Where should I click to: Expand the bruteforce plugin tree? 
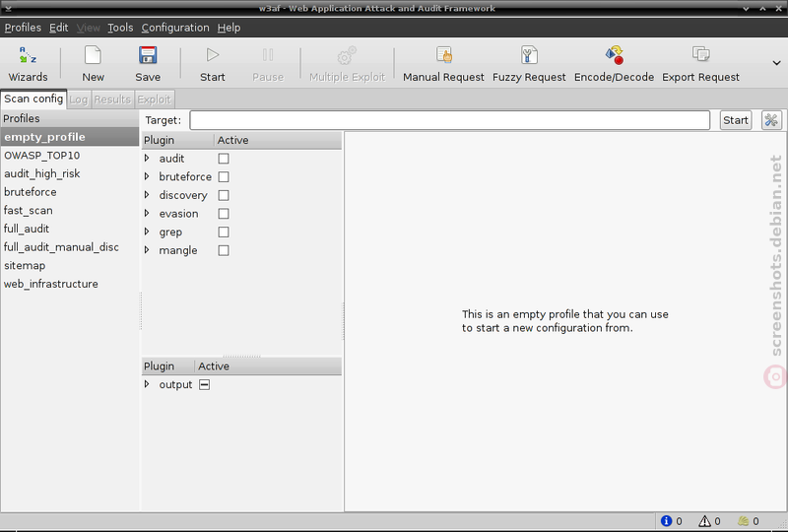tap(147, 176)
